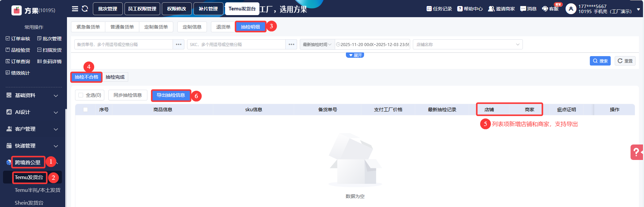Image resolution: width=644 pixels, height=207 pixels.
Task: Click the 方果 logo icon
Action: pyautogui.click(x=16, y=10)
